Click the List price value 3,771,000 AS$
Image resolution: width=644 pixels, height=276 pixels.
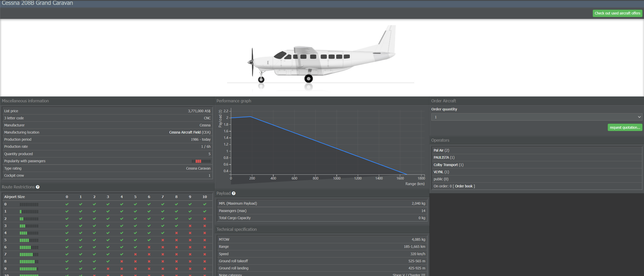[x=199, y=111]
